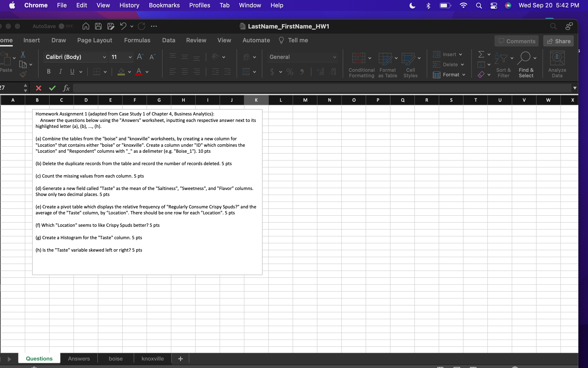
Task: Cancel entry with red X icon
Action: [39, 88]
